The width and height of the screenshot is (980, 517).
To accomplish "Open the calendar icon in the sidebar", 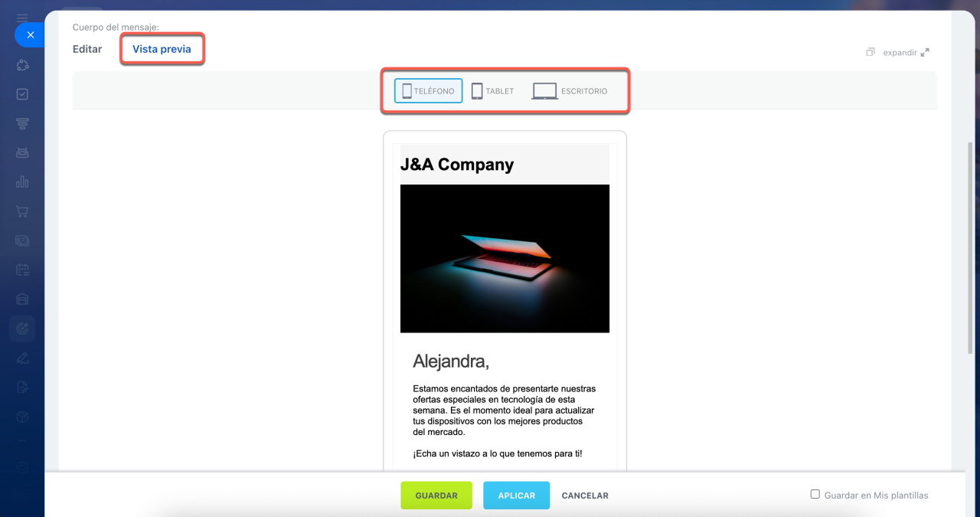I will coord(22,270).
